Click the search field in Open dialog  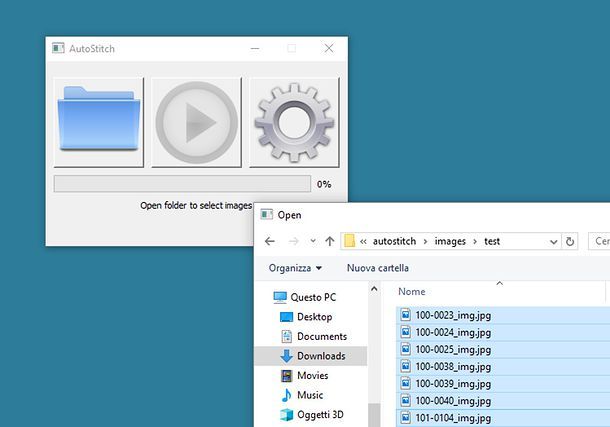coord(599,241)
